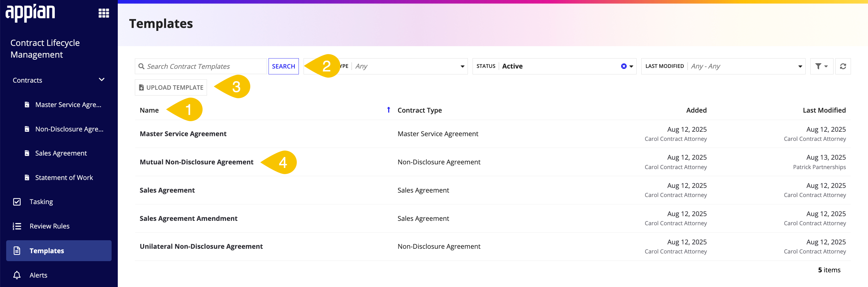Open Alerts in the sidebar
868x287 pixels.
(38, 275)
